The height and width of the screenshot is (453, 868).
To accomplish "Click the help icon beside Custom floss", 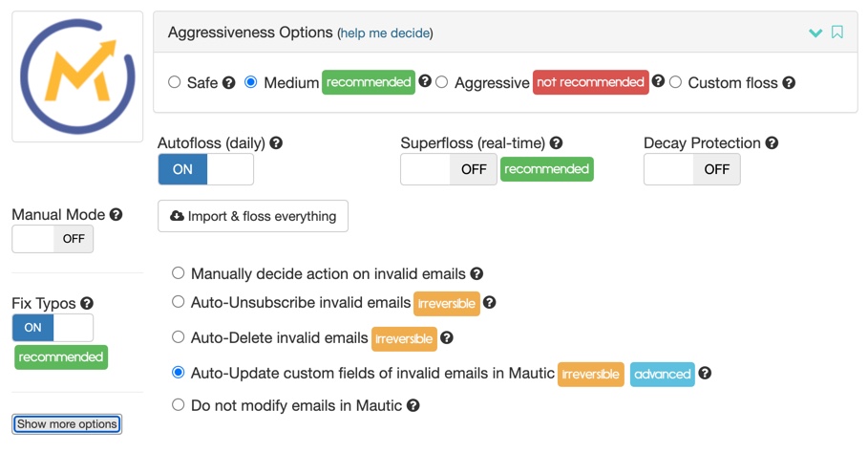I will coord(789,83).
